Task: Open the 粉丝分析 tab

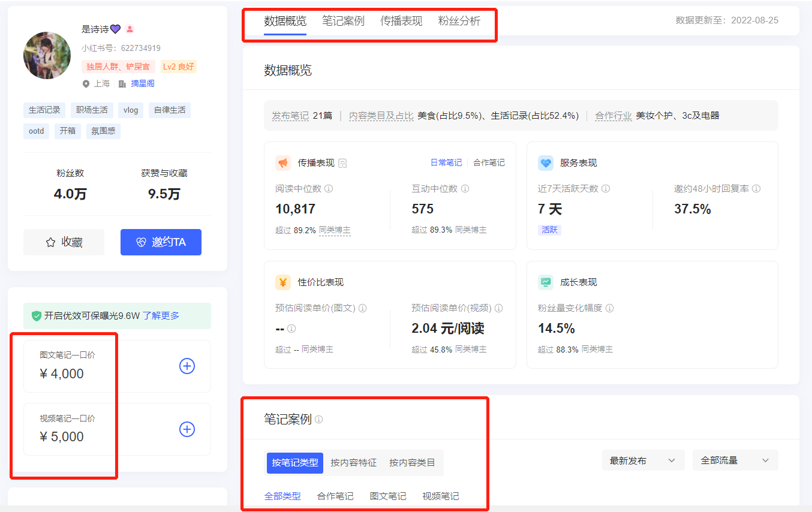Action: point(459,21)
